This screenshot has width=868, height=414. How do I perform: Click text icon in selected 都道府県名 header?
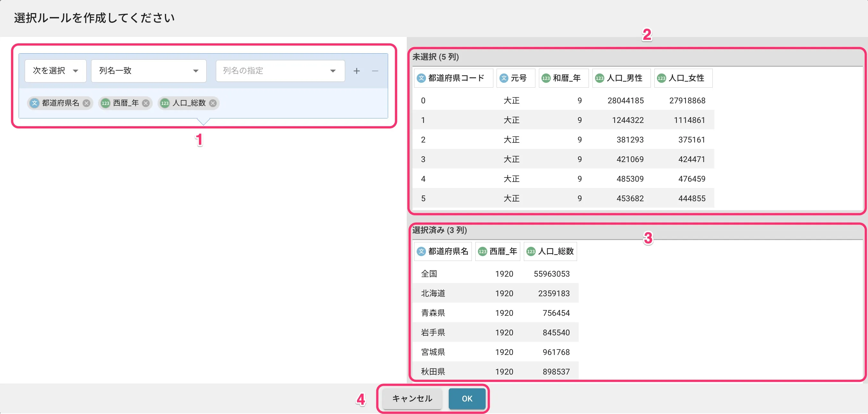(x=421, y=252)
